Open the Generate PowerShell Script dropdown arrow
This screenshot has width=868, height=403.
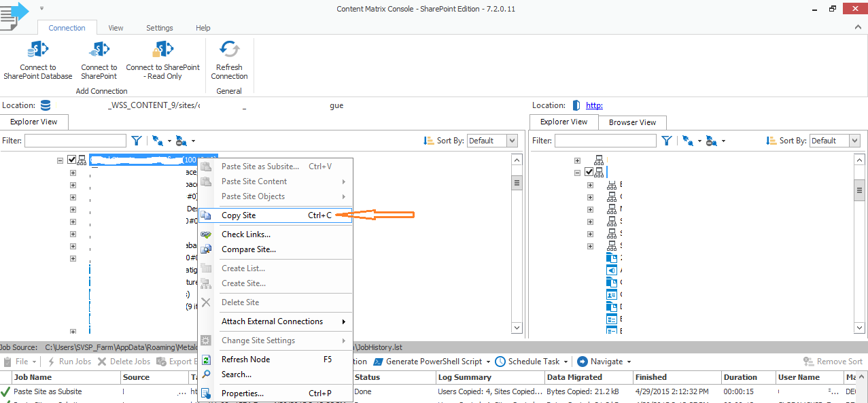(487, 362)
